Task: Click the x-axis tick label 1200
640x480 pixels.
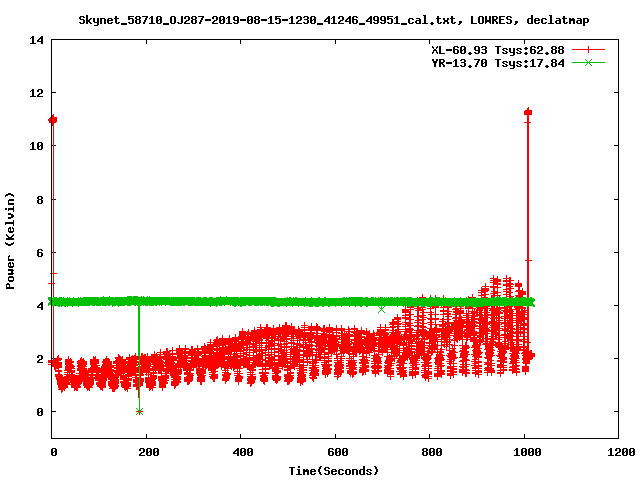Action: (621, 452)
